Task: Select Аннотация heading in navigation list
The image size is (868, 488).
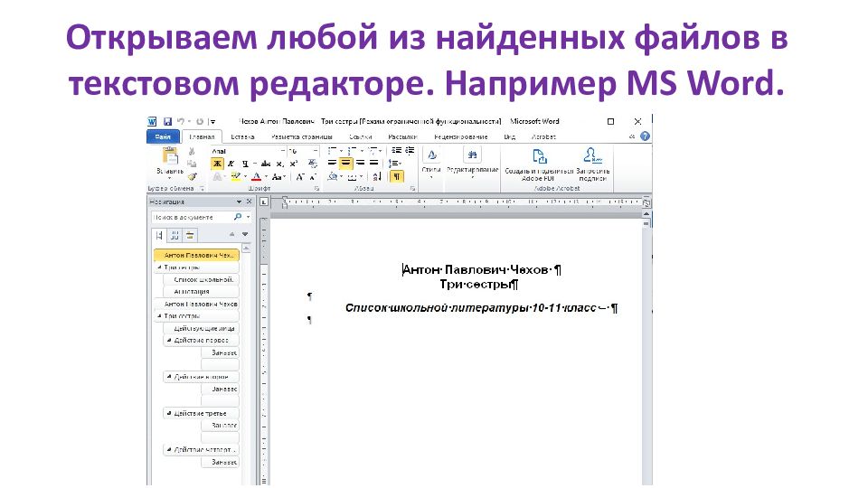Action: tap(202, 292)
